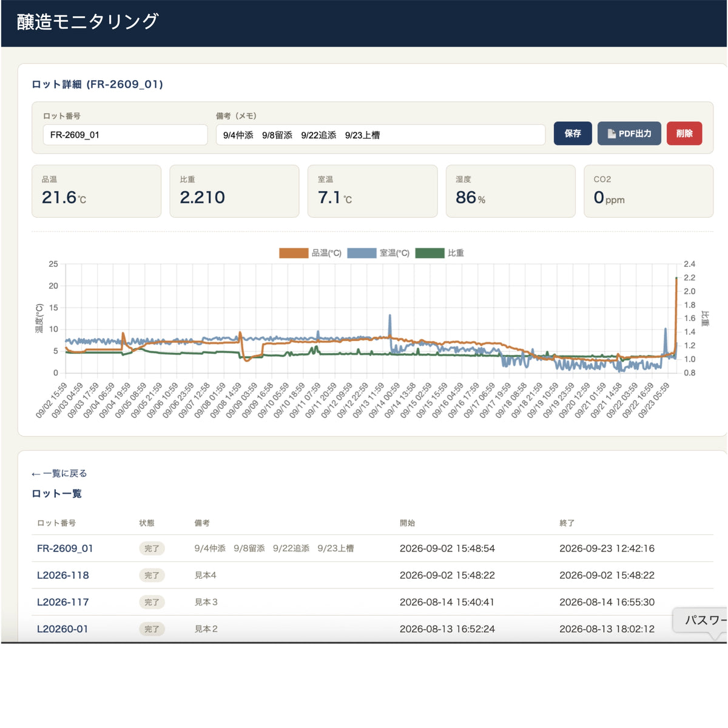728x728 pixels.
Task: Select the 室温 7.1°C card
Action: click(372, 191)
